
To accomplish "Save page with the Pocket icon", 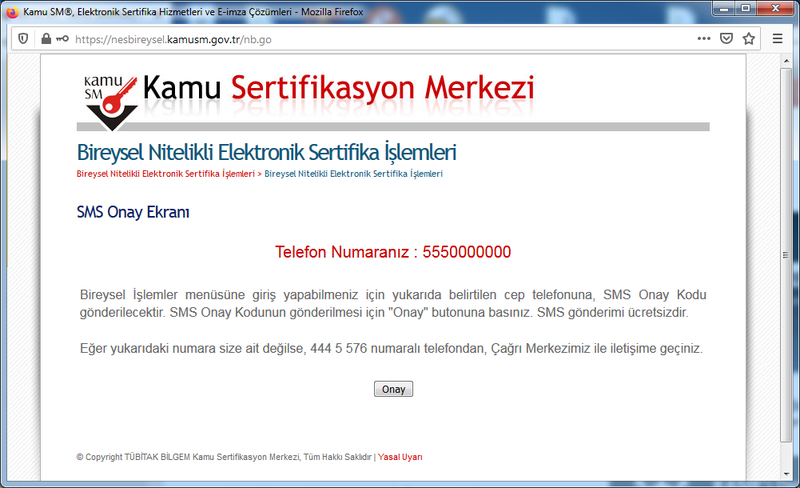I will pos(727,39).
